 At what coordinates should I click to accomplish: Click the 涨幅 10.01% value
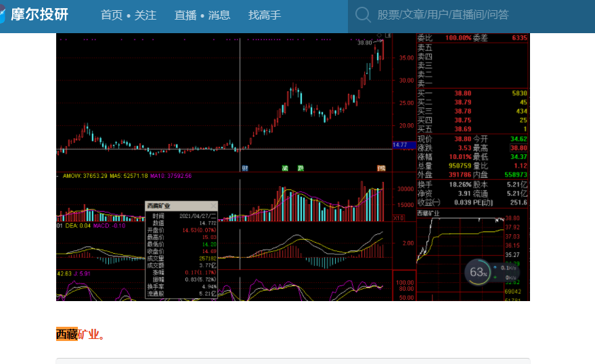click(x=460, y=157)
